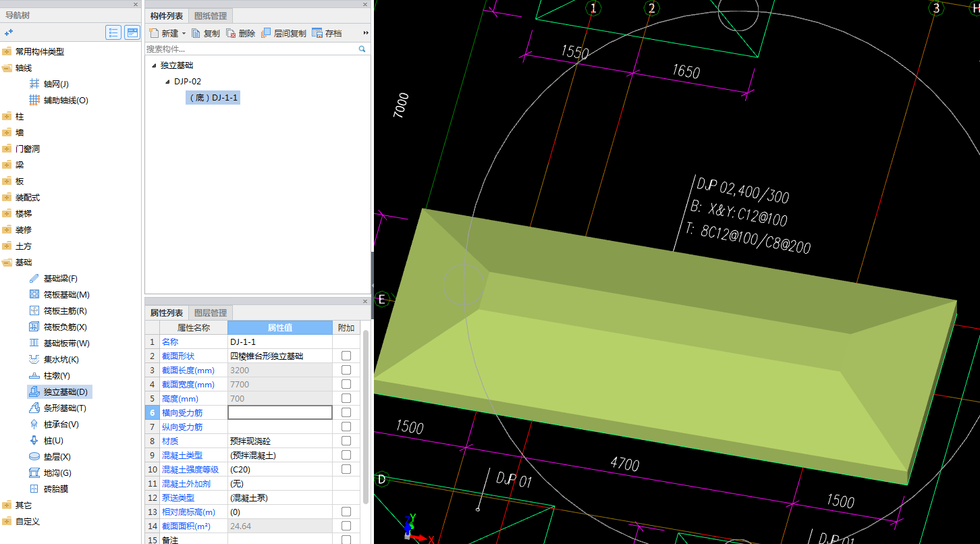Click 混凝土强度等级 value (C20)
This screenshot has height=544, width=980.
(x=280, y=469)
